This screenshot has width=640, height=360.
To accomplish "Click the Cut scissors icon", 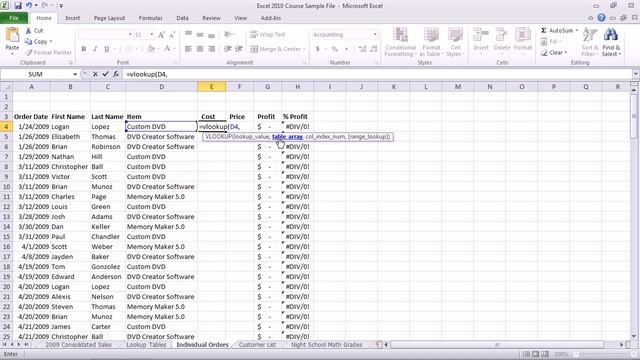I will click(x=28, y=31).
